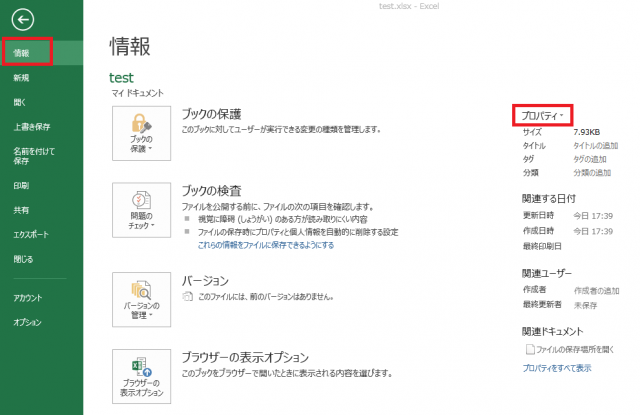Open the 問題のチェック (Check for Issues) dropdown
The width and height of the screenshot is (640, 415).
click(143, 210)
